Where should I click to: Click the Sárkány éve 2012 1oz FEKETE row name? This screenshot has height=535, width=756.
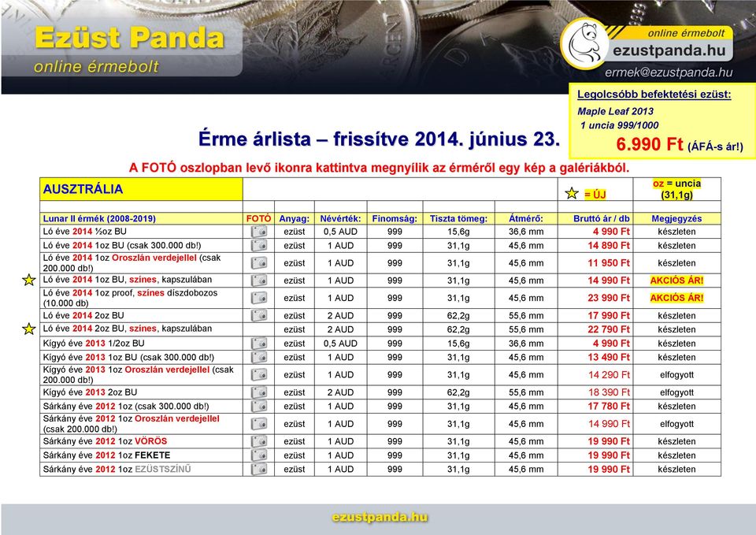coord(106,455)
